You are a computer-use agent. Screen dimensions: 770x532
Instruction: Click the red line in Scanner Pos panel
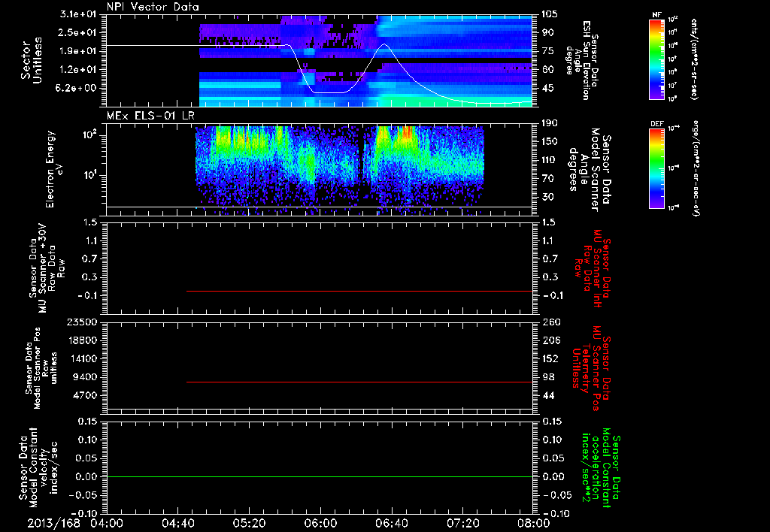(359, 382)
